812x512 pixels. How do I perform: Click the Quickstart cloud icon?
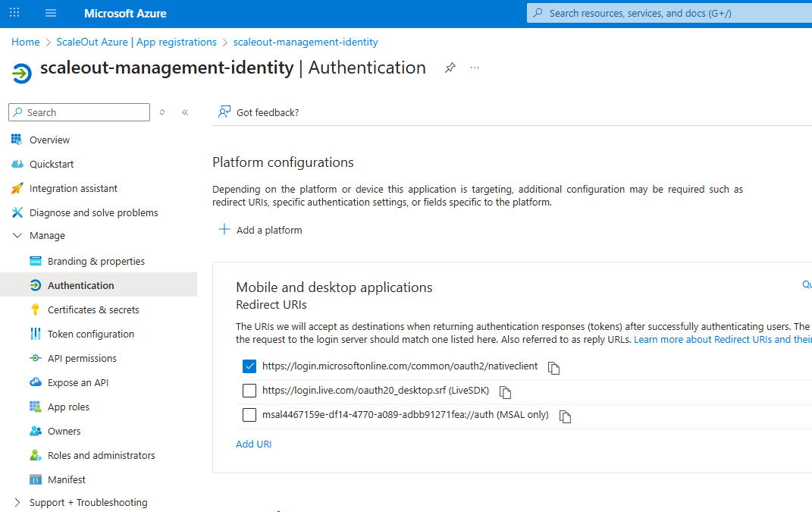[17, 164]
